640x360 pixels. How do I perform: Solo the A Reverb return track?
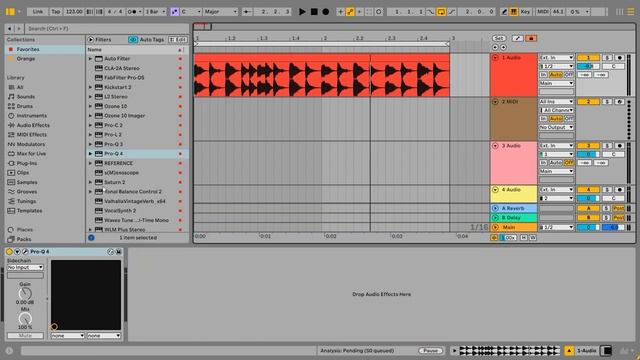click(606, 209)
